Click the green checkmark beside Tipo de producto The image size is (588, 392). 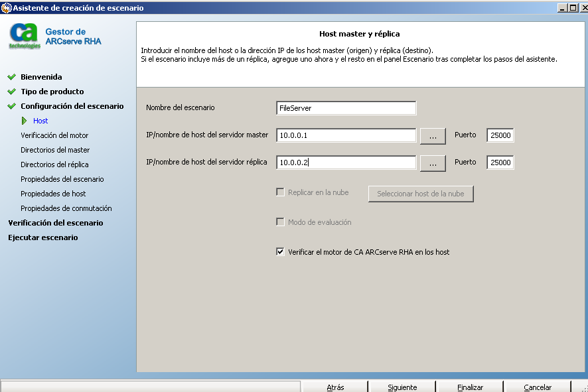pos(12,92)
